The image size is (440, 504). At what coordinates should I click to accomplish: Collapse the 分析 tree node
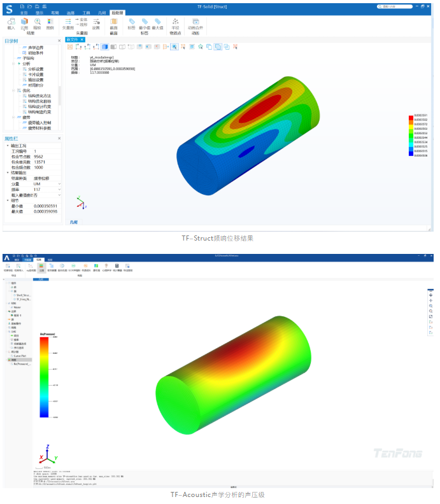pyautogui.click(x=13, y=64)
